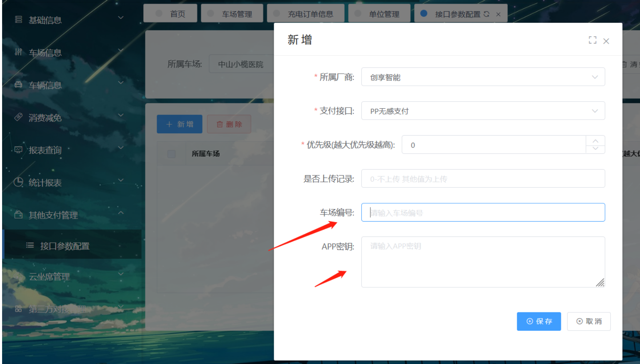Select the 所属车场 field showing 中山小榄医院

(x=242, y=64)
